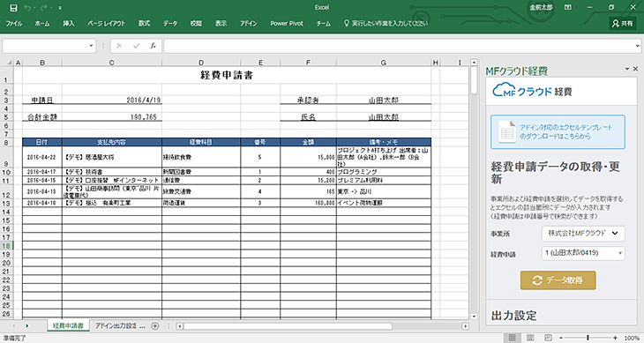Switch to Page Layout view icon
This screenshot has height=343, width=644.
point(530,338)
